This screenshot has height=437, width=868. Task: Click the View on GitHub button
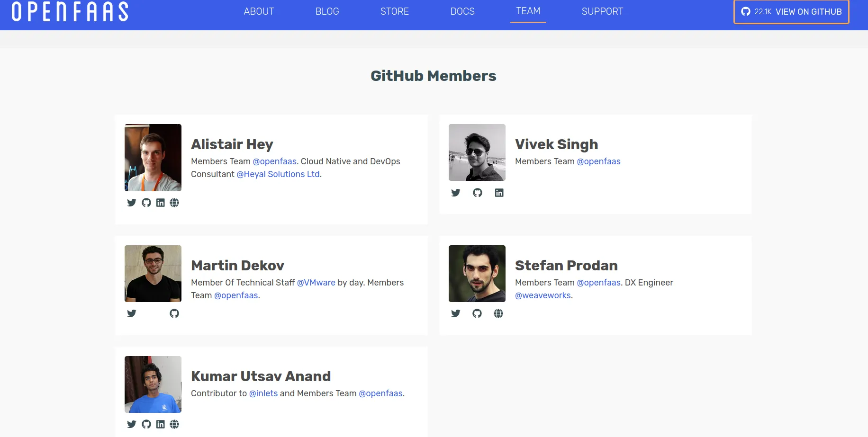click(x=791, y=11)
